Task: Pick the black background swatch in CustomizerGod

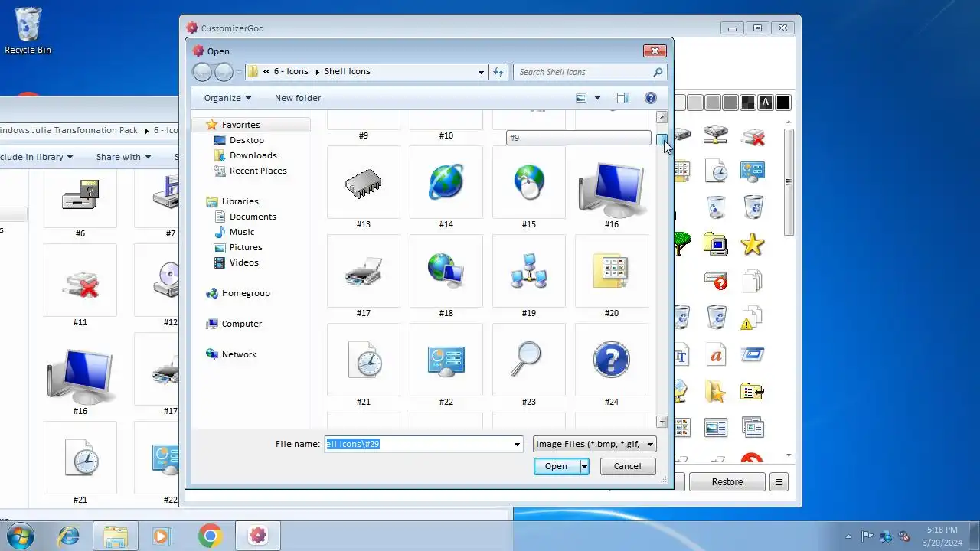Action: point(782,103)
